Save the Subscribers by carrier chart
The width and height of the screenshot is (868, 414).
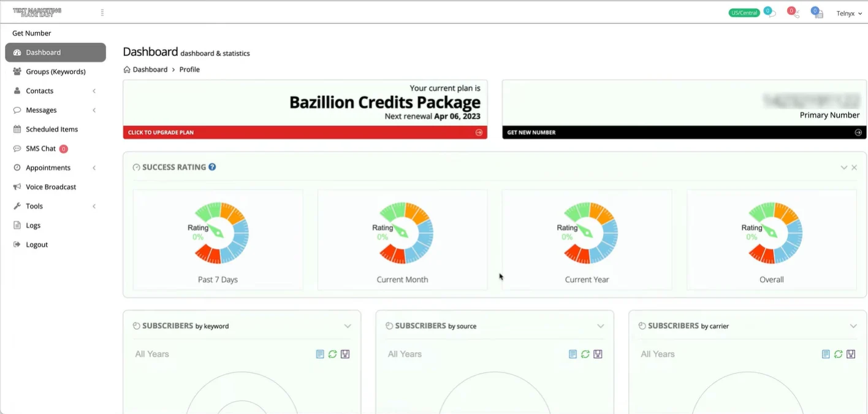[x=851, y=355]
